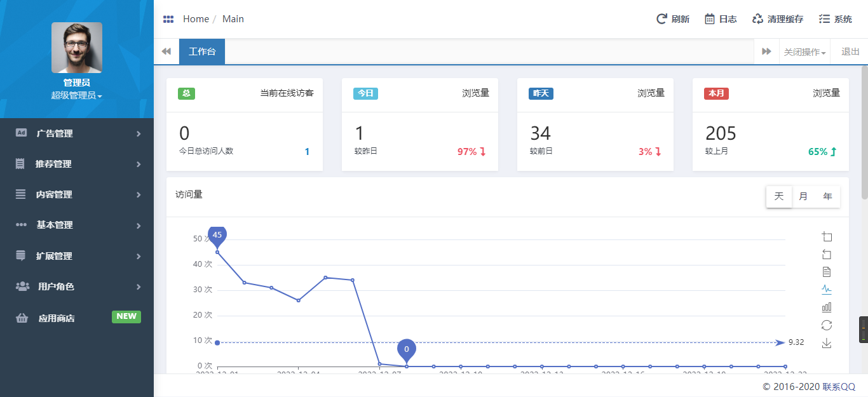
Task: Select 年 (year) view for chart
Action: pyautogui.click(x=827, y=196)
